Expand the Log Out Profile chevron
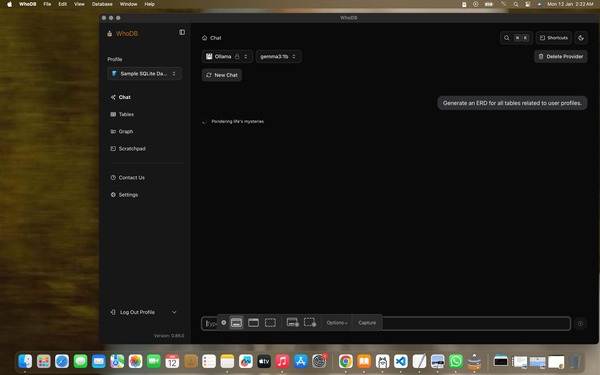 coord(174,312)
